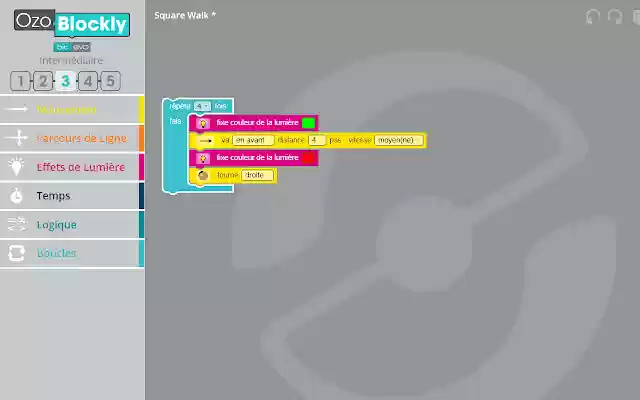Click the rotate icon on tourne block
Screen dimensions: 640x400
[x=203, y=176]
